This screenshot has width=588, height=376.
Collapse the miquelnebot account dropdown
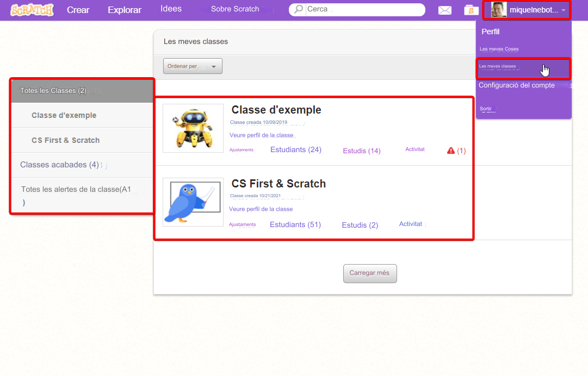coord(564,10)
